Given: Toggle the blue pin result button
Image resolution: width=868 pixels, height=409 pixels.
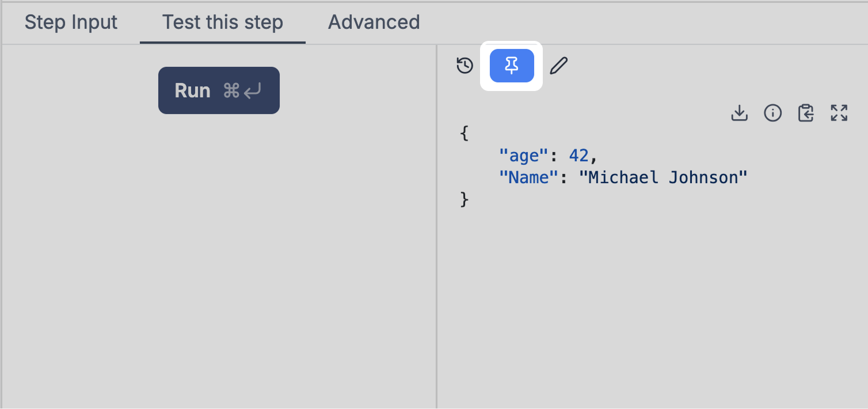Looking at the screenshot, I should click(x=512, y=66).
